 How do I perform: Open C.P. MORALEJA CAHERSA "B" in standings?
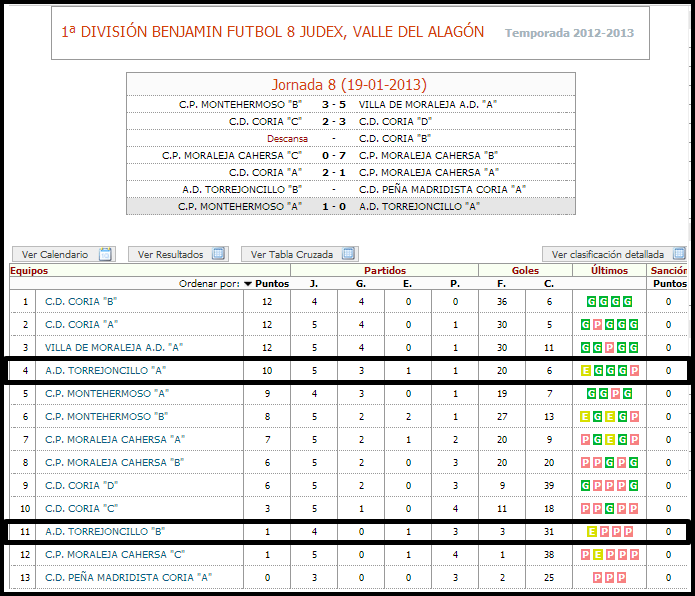[x=114, y=463]
